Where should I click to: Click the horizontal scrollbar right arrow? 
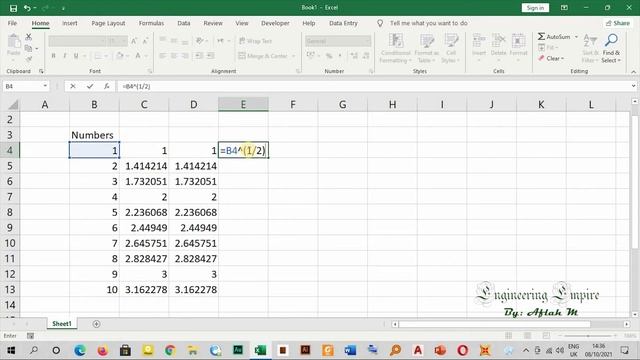(x=627, y=324)
